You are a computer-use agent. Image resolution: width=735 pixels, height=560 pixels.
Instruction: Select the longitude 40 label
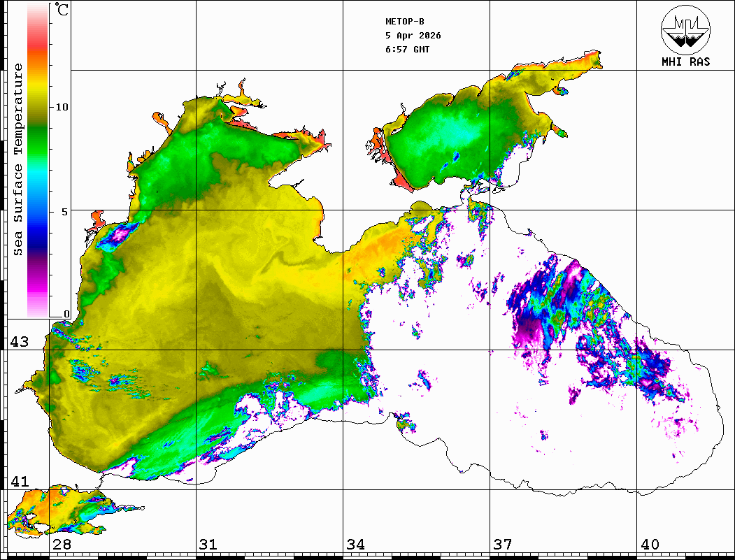click(x=650, y=545)
